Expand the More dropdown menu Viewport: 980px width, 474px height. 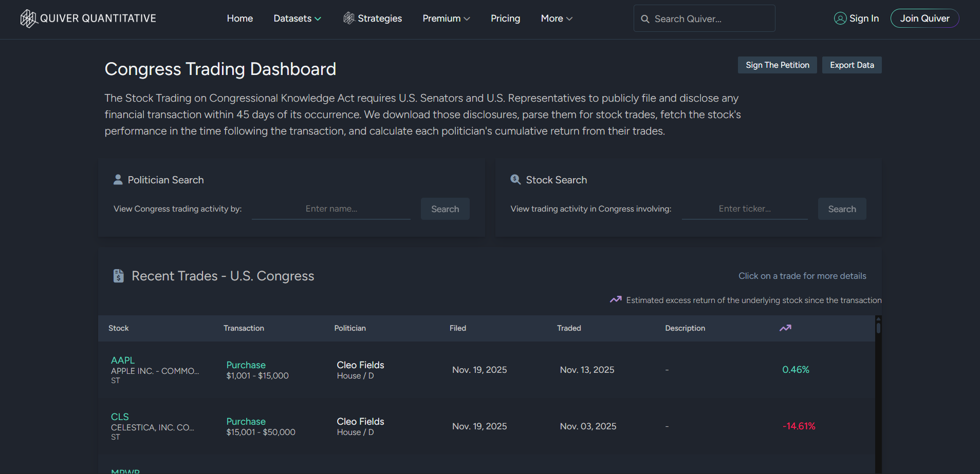[557, 18]
